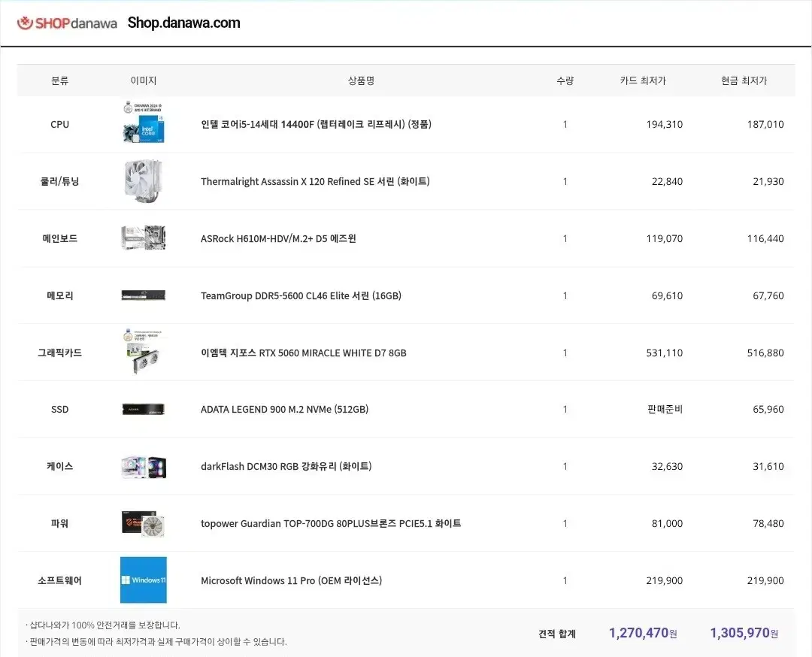This screenshot has width=812, height=657.
Task: Open the TeamGroup memory stick thumbnail
Action: coord(144,295)
